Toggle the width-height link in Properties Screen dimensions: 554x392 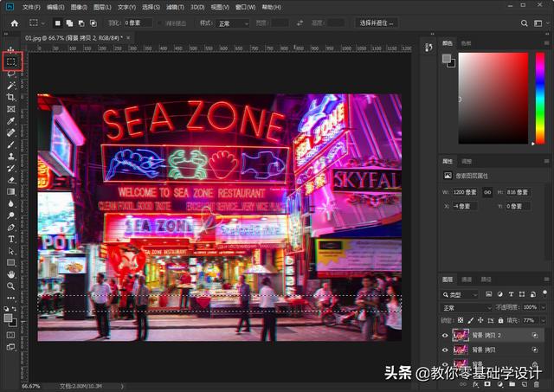pyautogui.click(x=487, y=192)
